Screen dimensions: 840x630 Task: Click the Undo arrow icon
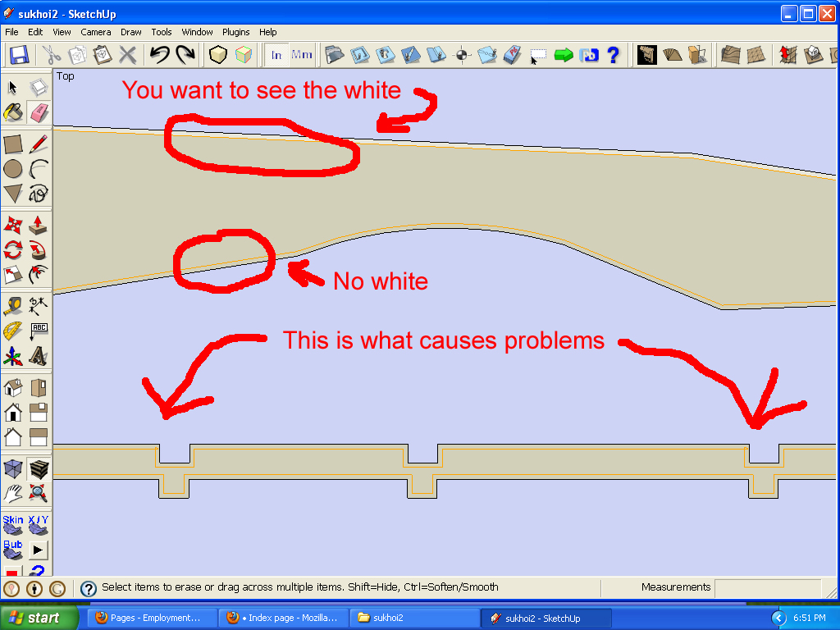pos(160,55)
